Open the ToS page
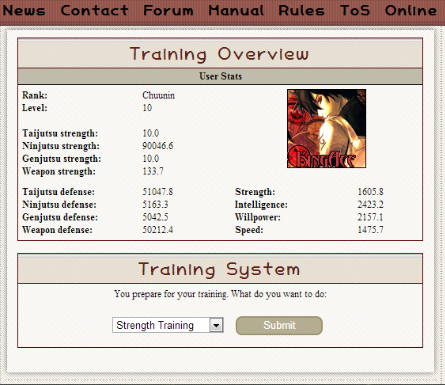This screenshot has height=385, width=445. [x=355, y=11]
